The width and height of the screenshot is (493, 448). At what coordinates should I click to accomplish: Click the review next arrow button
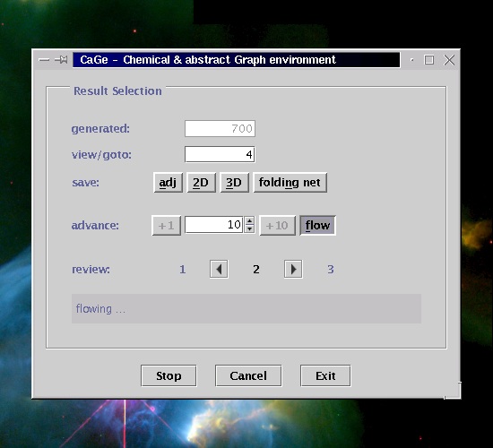[x=293, y=269]
